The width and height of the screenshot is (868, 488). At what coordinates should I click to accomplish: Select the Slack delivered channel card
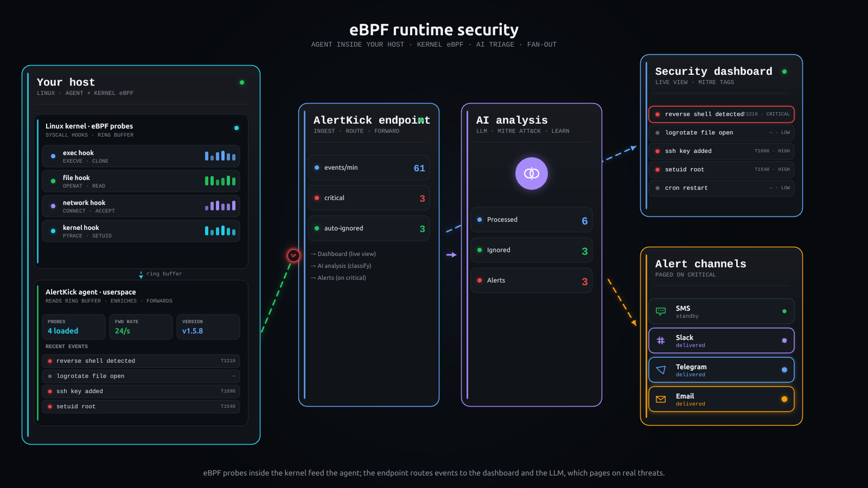click(x=722, y=341)
